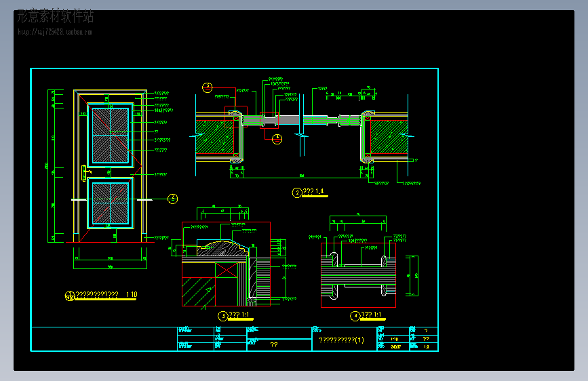Select the red-framed door panel section drawing 4
This screenshot has height=381, width=588.
(x=359, y=275)
